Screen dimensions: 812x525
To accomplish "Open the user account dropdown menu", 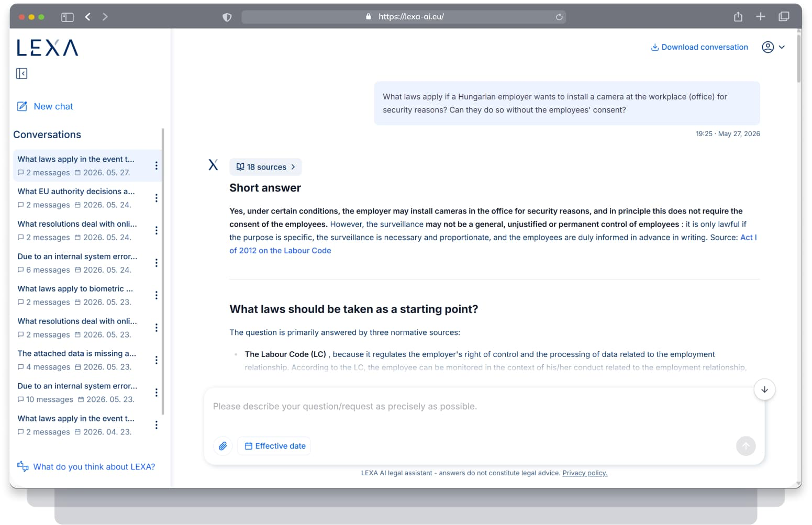I will [x=773, y=47].
